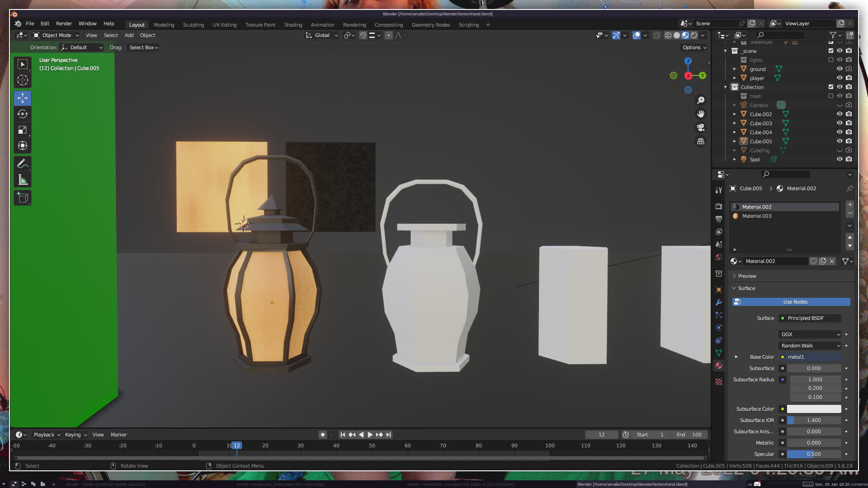This screenshot has width=868, height=488.
Task: Activate the Annotate pencil tool
Action: coord(23,164)
